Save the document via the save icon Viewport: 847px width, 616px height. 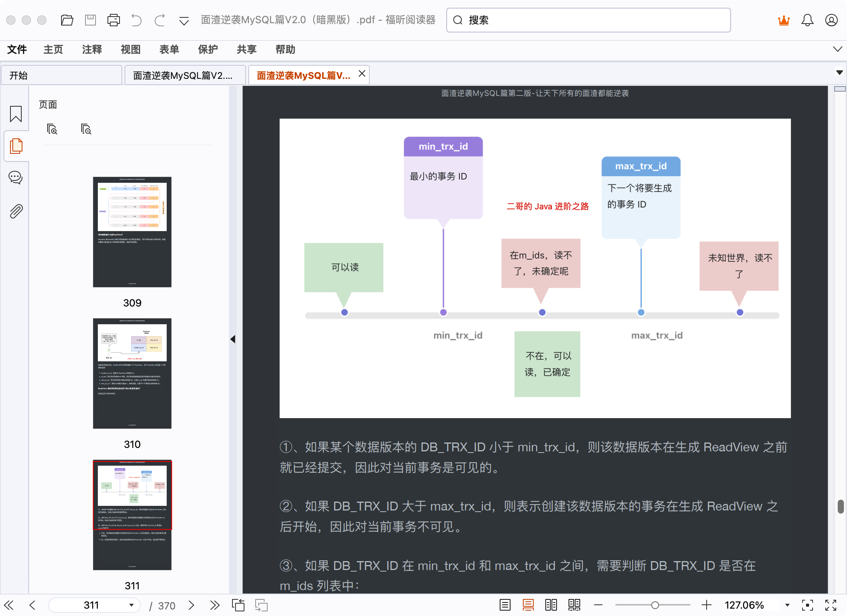click(x=91, y=20)
